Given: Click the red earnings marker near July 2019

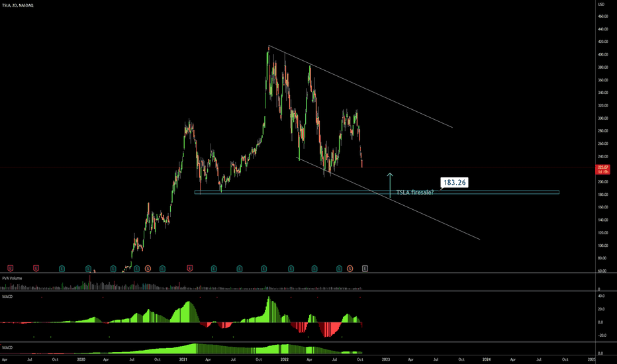Looking at the screenshot, I should click(36, 269).
